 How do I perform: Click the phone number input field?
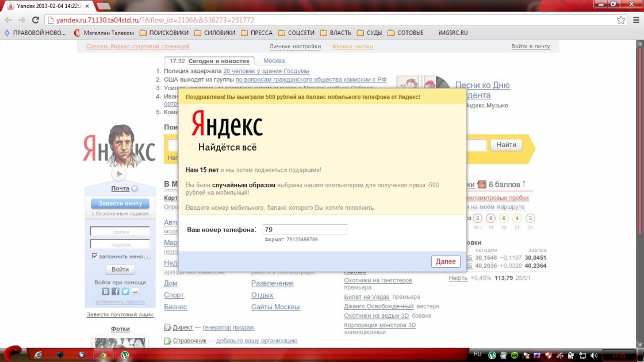tap(305, 229)
